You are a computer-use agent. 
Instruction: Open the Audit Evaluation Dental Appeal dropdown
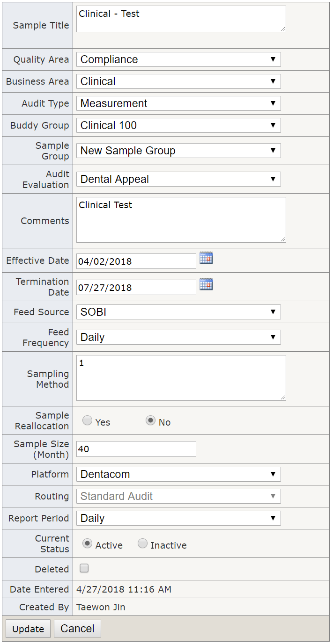pyautogui.click(x=178, y=179)
